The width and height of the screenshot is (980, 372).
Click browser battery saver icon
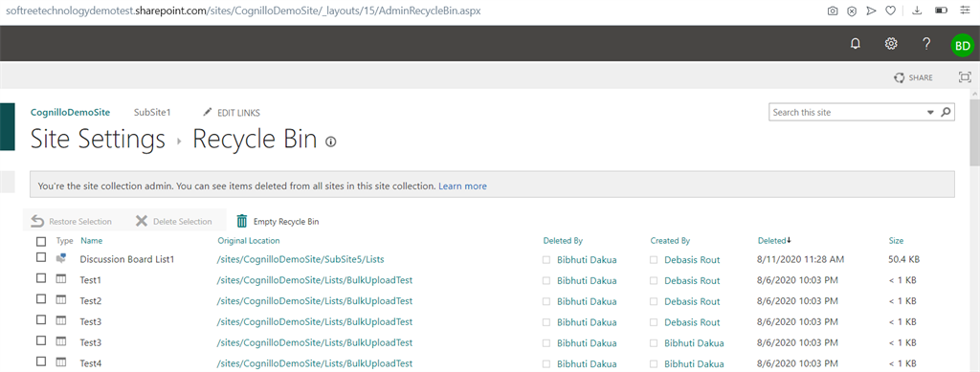pos(942,11)
